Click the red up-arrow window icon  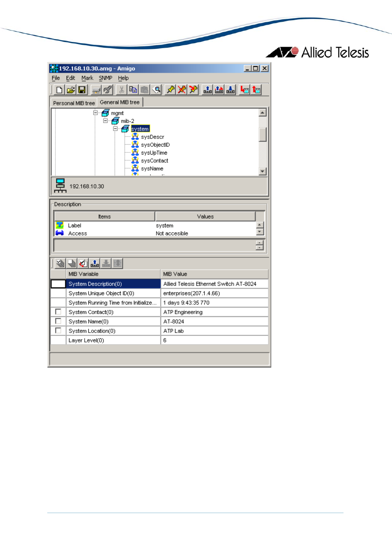(x=256, y=90)
